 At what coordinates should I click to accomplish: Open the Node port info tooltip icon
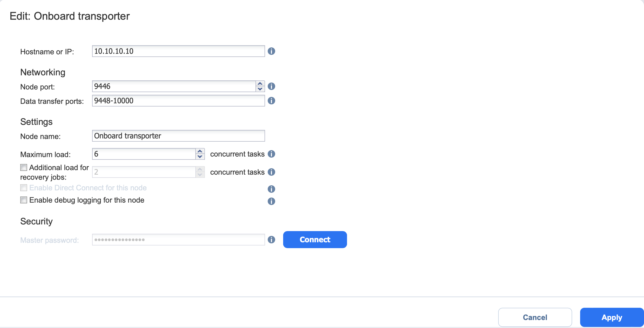click(x=271, y=86)
